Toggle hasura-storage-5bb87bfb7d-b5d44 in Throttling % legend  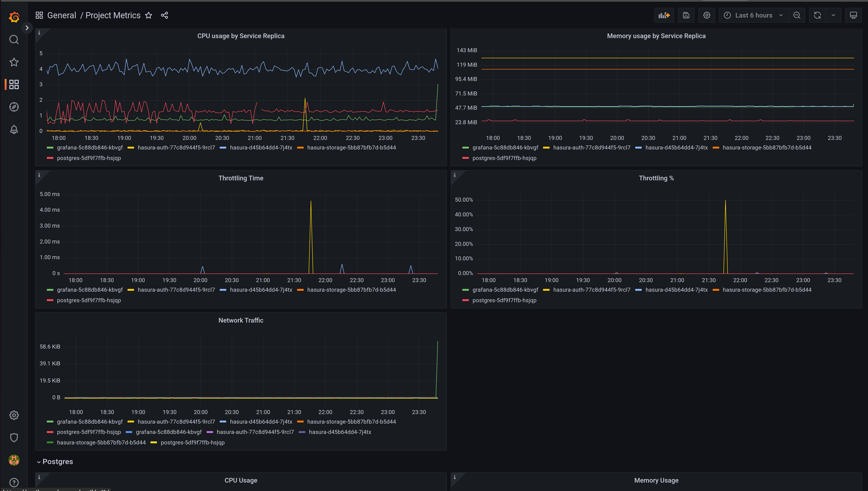click(767, 290)
